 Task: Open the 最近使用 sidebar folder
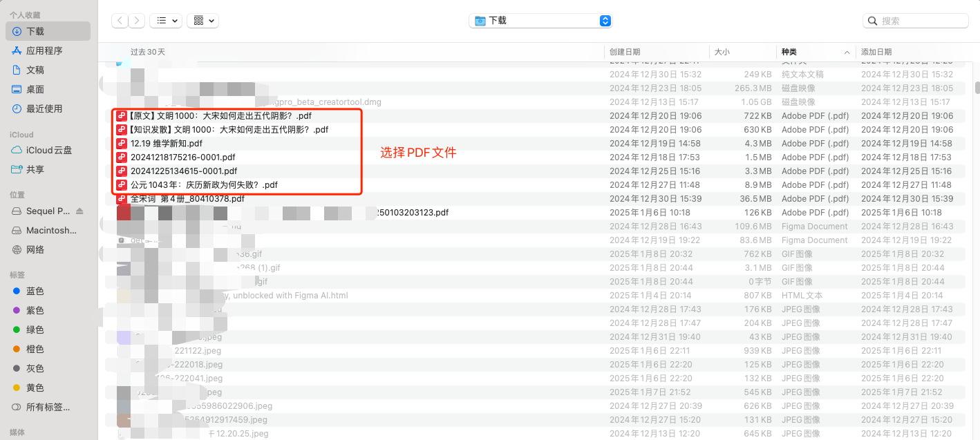(44, 108)
